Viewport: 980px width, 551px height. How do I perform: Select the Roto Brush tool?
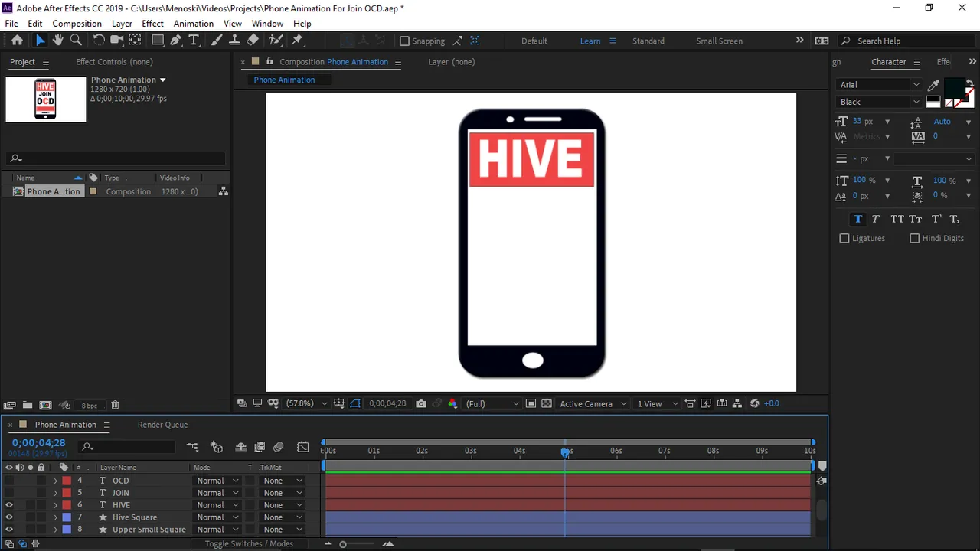[x=276, y=41]
